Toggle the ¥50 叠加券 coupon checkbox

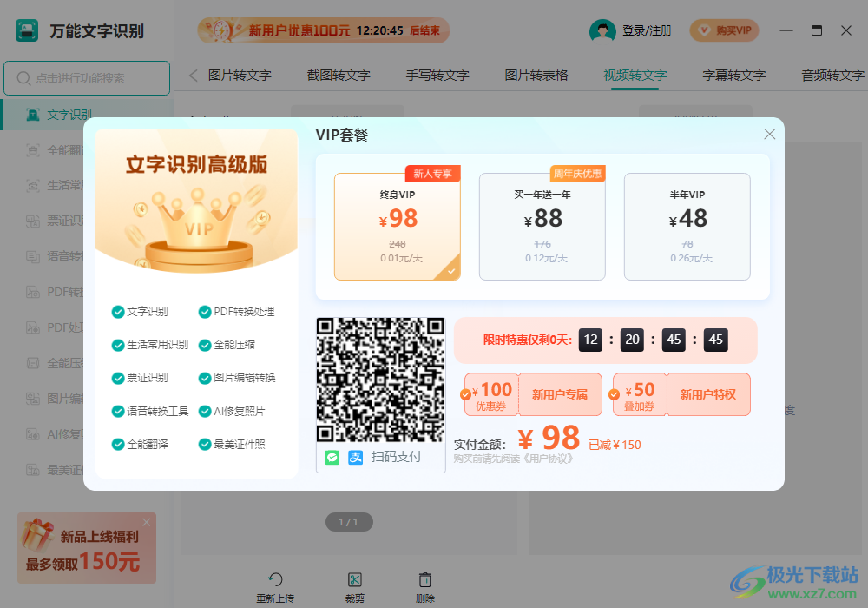pos(614,394)
